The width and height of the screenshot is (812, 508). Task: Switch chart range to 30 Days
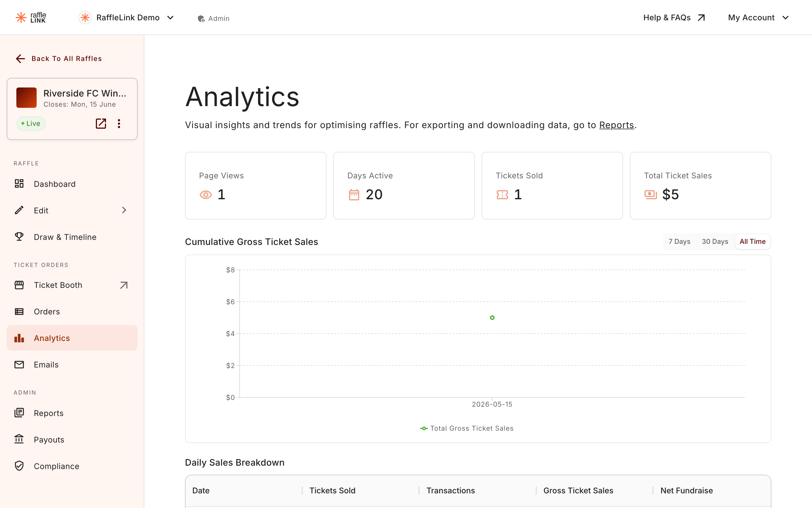(x=715, y=242)
